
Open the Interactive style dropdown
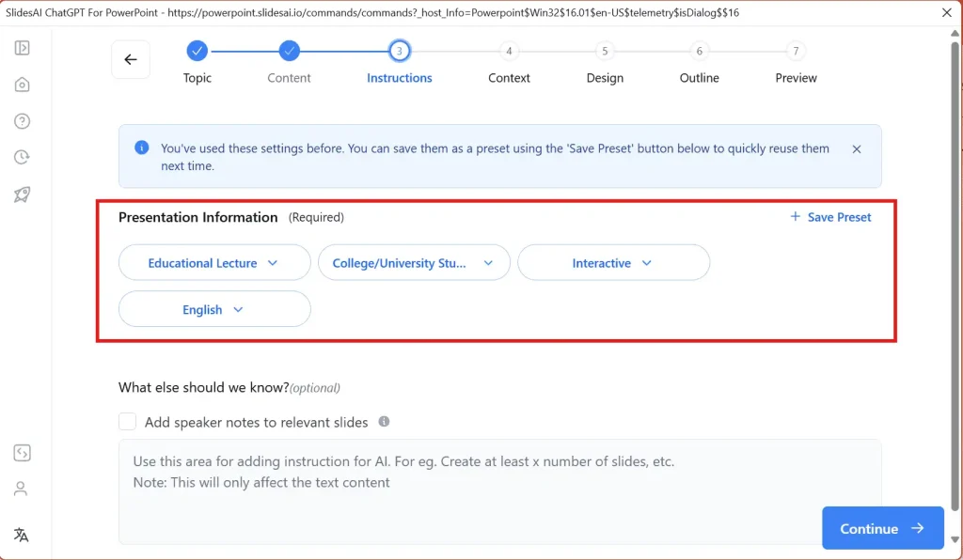(613, 262)
